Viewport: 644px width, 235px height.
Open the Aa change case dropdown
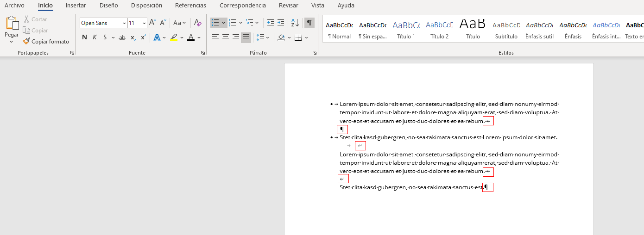tap(179, 23)
